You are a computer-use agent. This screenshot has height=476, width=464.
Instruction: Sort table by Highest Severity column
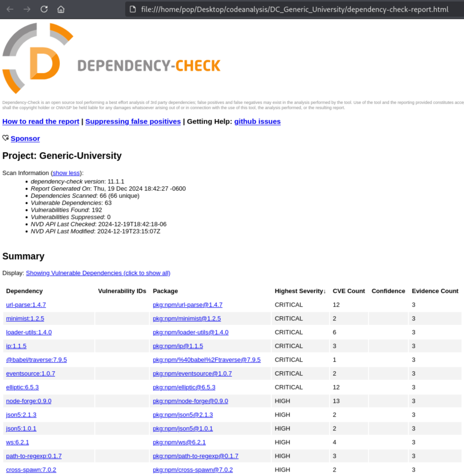300,291
